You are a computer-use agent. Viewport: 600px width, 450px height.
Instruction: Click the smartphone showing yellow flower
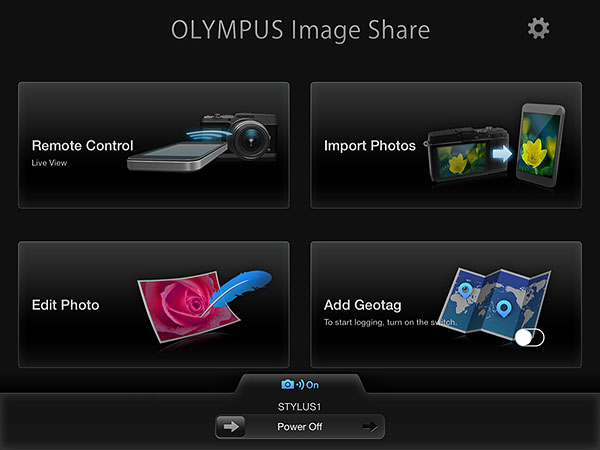point(540,145)
